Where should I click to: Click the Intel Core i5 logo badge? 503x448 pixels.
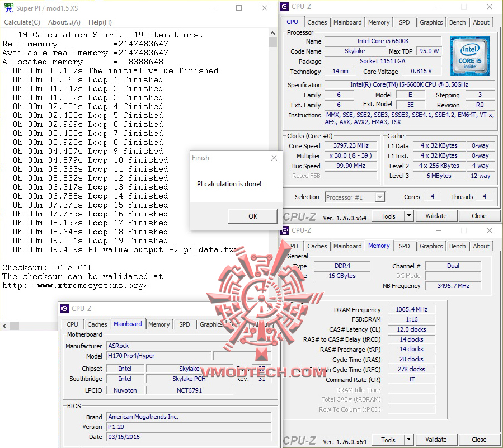point(469,56)
